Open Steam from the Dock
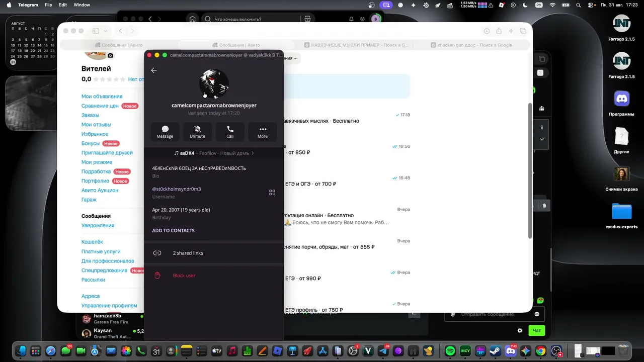 496,351
